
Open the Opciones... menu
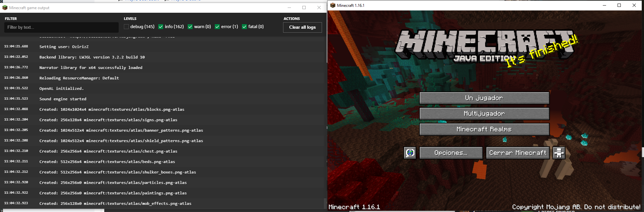point(451,153)
